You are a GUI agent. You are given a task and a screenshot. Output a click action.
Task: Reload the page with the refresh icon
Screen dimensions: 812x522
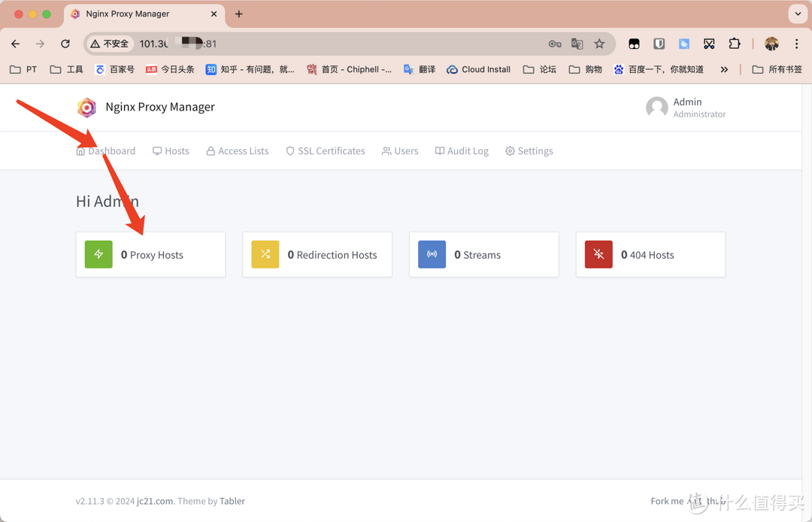[x=65, y=44]
